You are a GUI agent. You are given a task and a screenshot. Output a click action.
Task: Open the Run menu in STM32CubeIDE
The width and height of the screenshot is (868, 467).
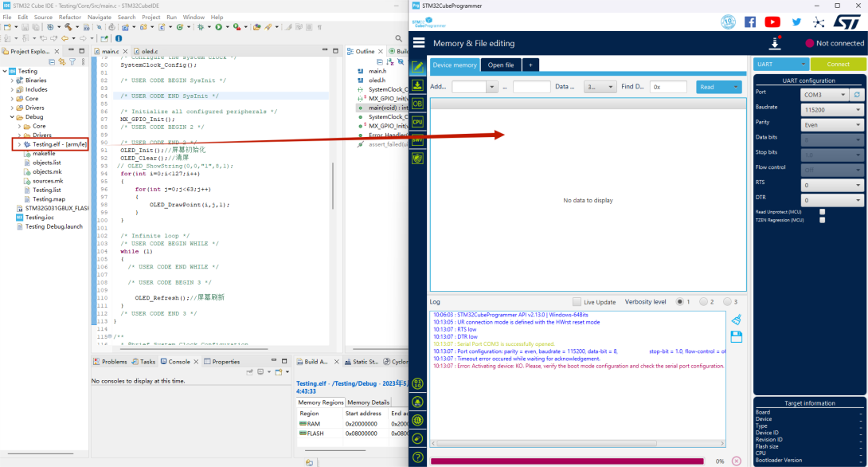tap(171, 18)
